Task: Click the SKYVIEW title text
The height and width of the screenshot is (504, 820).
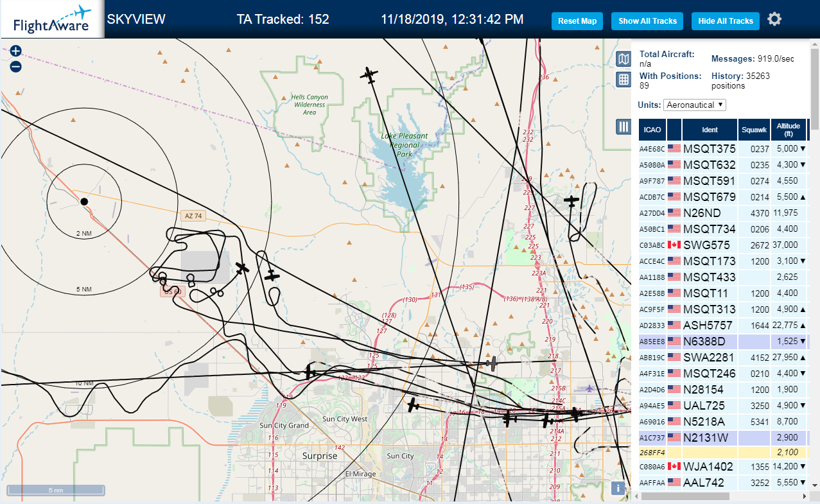Action: tap(136, 19)
